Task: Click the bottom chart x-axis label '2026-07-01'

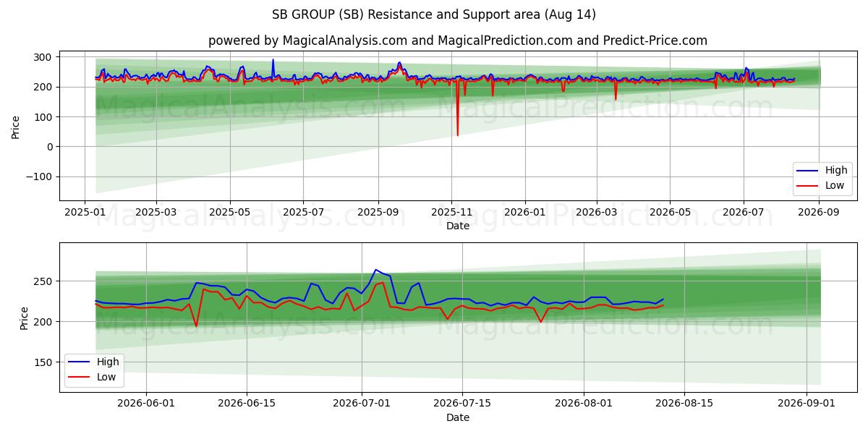Action: coord(361,404)
